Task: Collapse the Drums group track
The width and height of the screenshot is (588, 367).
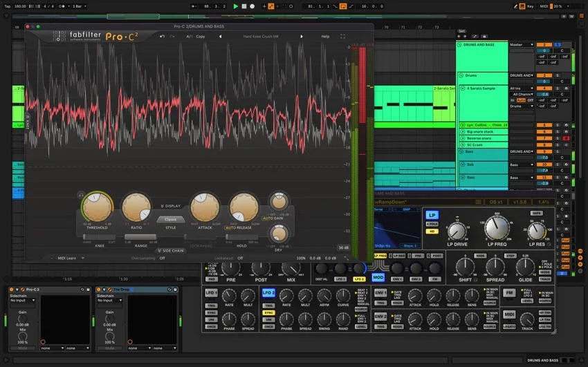Action: pos(461,75)
